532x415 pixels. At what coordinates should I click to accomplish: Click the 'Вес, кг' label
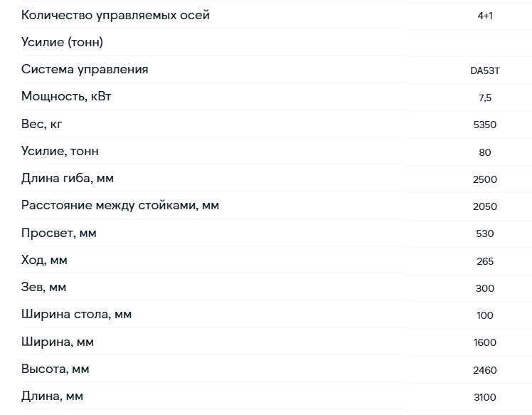[42, 124]
